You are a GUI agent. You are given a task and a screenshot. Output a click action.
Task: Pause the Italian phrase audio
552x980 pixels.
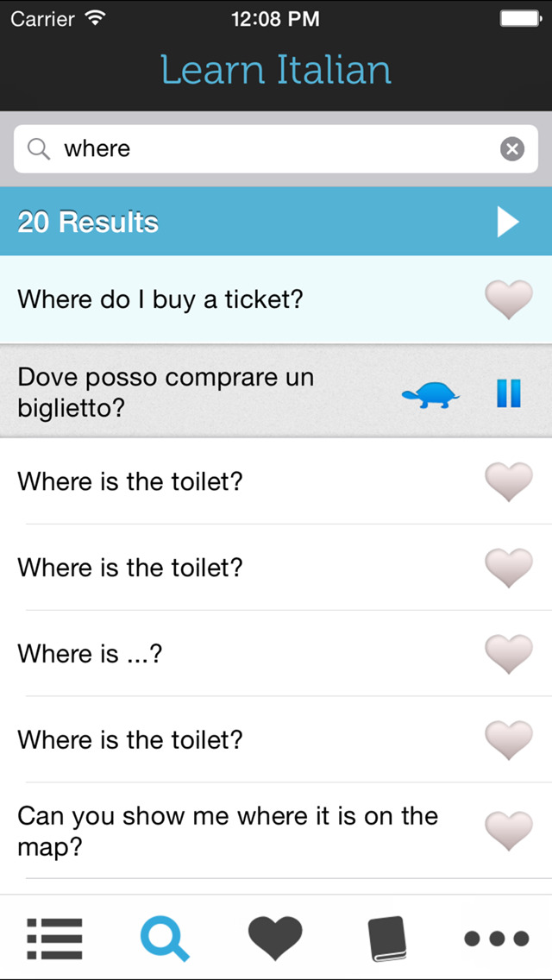509,393
